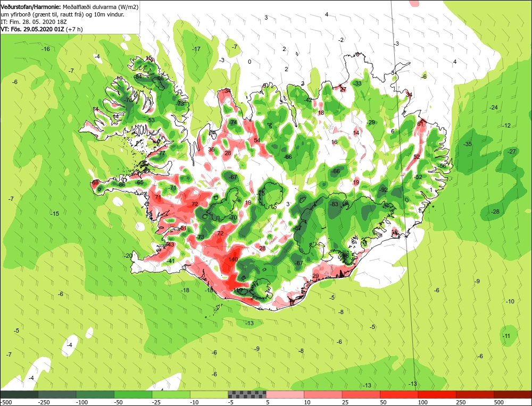Viewport: 532px width, 406px height.
Task: Click the '-15' value west of Iceland
Action: 55,214
